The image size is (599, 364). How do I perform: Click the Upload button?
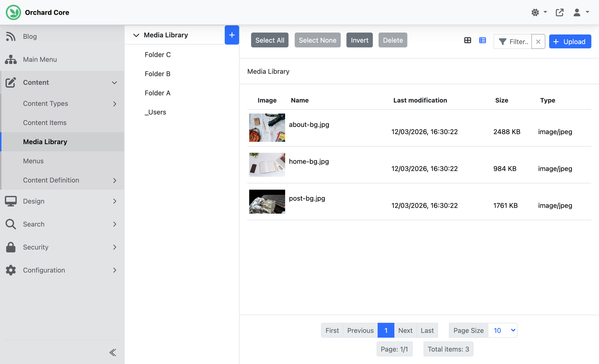tap(570, 41)
